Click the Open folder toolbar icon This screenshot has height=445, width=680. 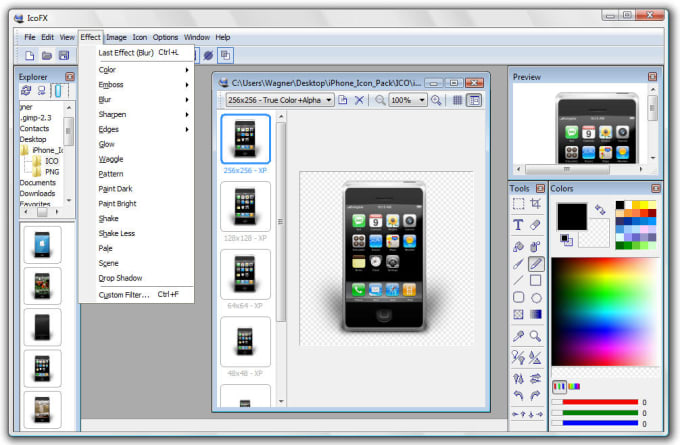[x=47, y=56]
